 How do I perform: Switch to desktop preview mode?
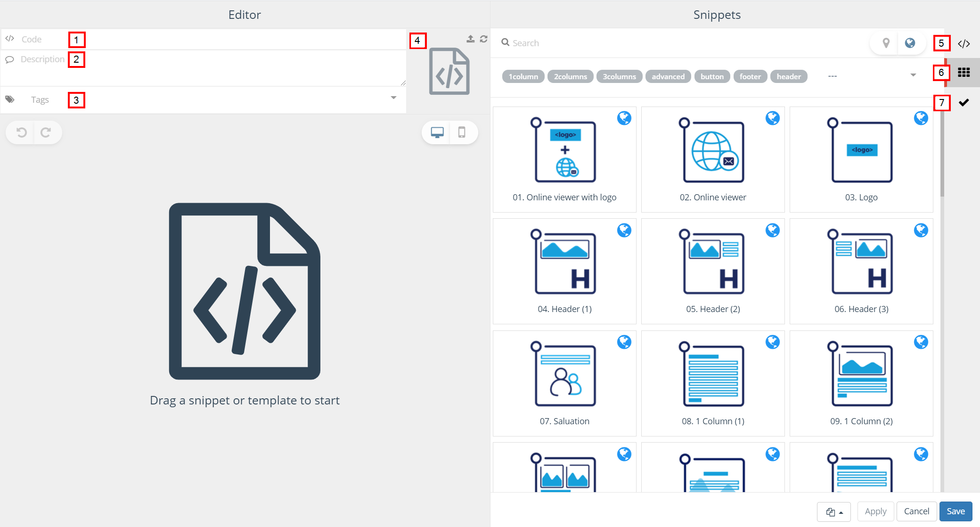[437, 132]
